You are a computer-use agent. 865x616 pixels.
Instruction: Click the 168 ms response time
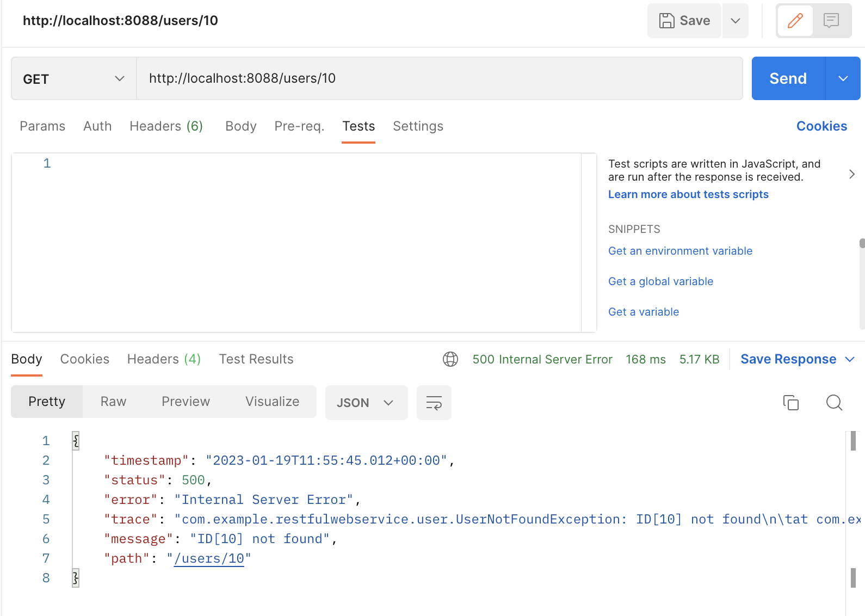[x=646, y=359]
